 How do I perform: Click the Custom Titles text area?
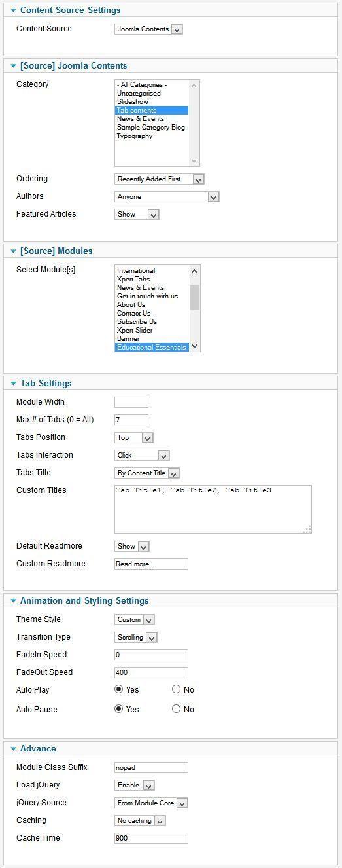point(213,510)
